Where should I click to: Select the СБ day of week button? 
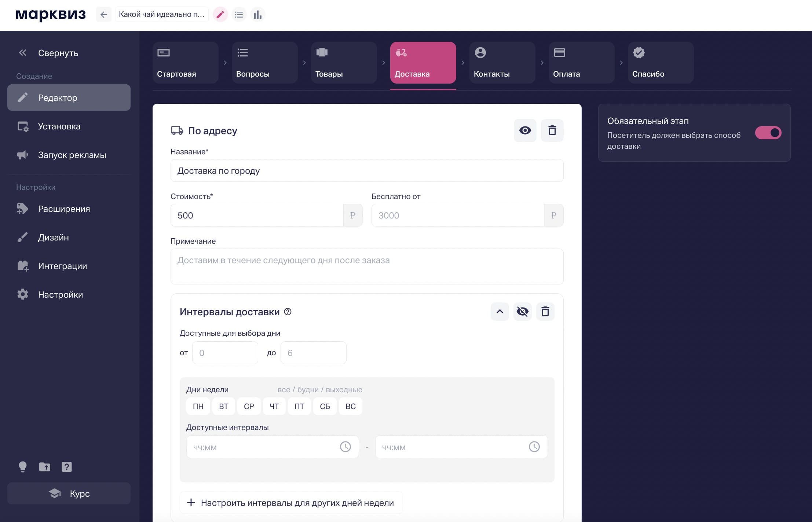pyautogui.click(x=325, y=406)
